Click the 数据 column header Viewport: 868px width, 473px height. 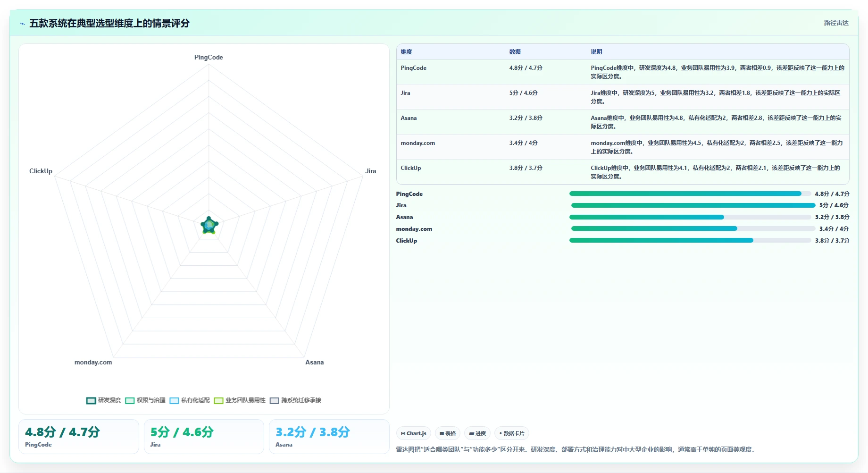tap(515, 52)
